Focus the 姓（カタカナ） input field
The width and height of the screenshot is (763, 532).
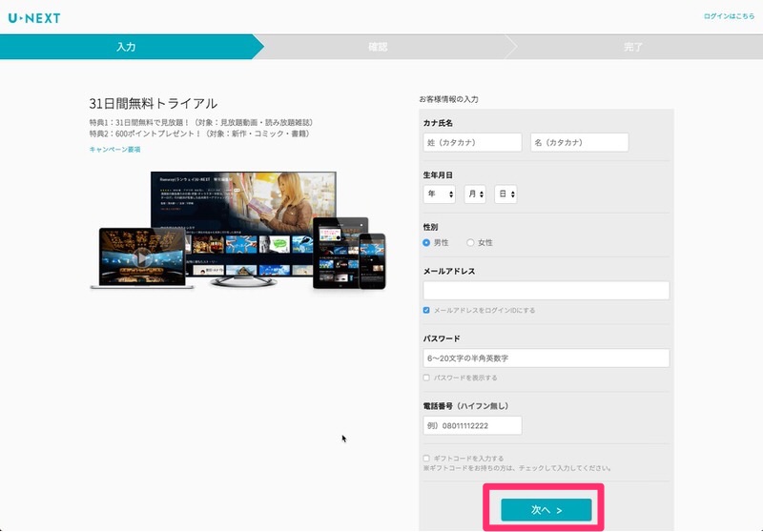coord(472,142)
